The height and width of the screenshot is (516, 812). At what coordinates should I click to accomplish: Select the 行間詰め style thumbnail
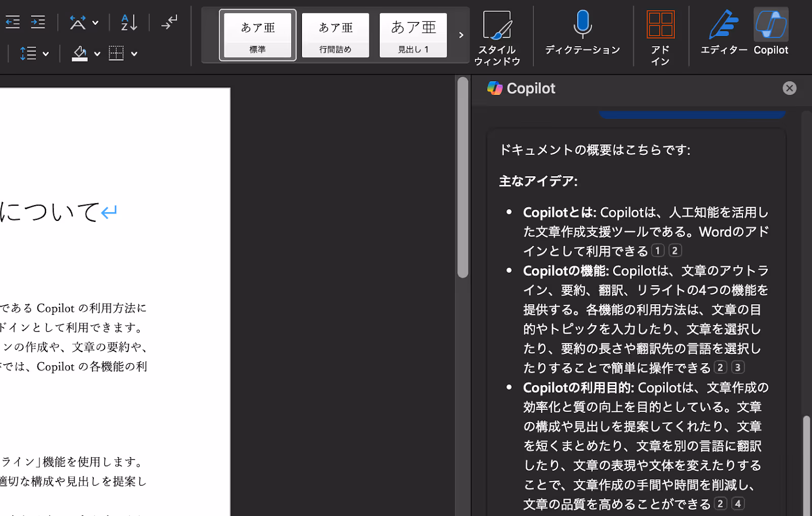tap(335, 35)
